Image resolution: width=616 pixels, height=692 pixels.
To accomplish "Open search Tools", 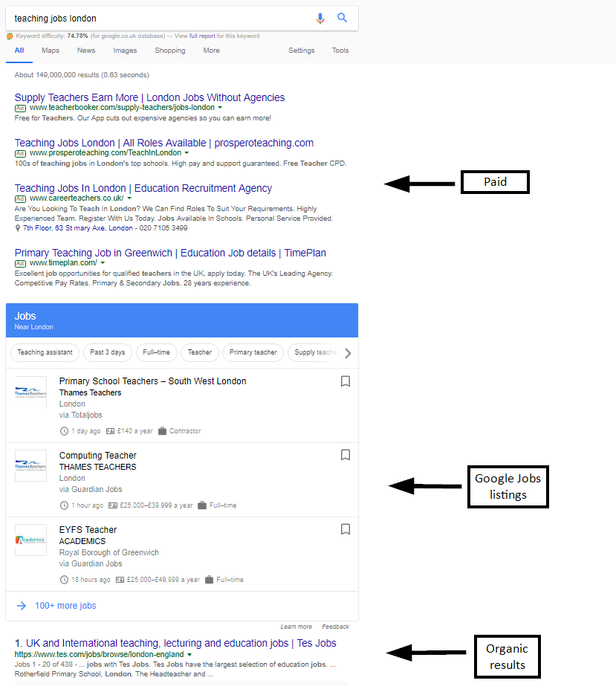I will [x=340, y=51].
